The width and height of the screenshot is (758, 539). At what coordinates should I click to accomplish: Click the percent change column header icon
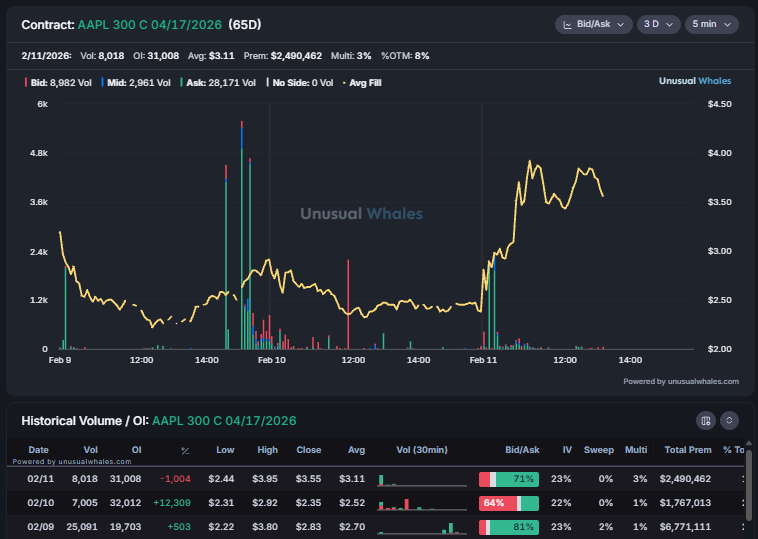[184, 451]
